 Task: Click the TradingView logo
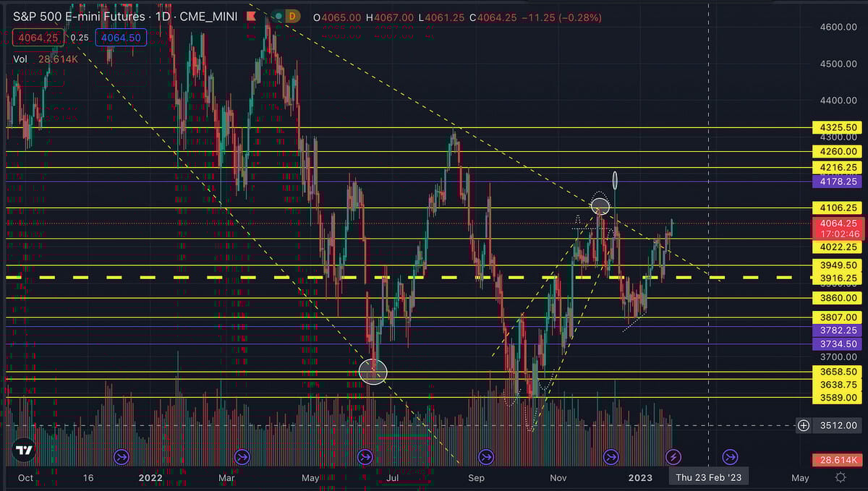25,450
